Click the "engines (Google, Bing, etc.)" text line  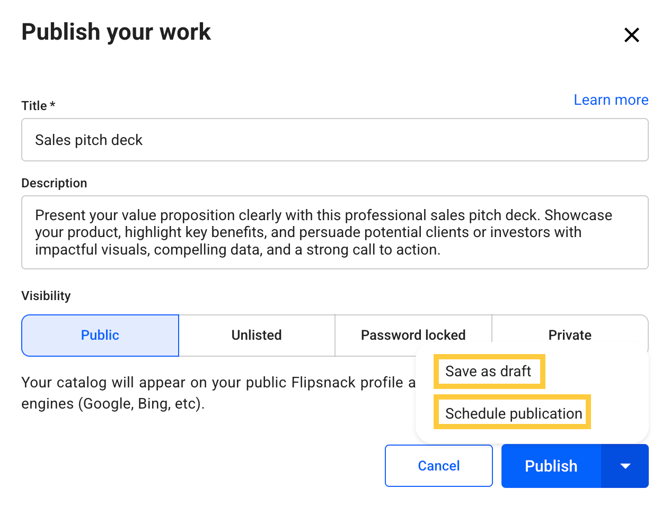click(x=113, y=406)
